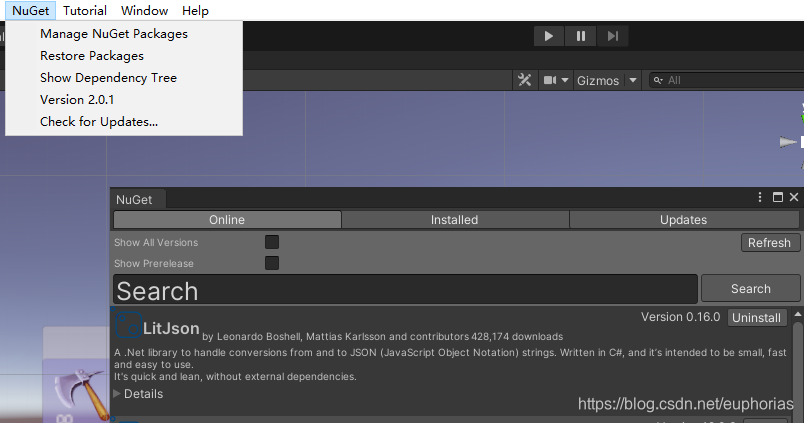Screen dimensions: 804x423
Task: Maximize the NuGet window
Action: pyautogui.click(x=778, y=197)
